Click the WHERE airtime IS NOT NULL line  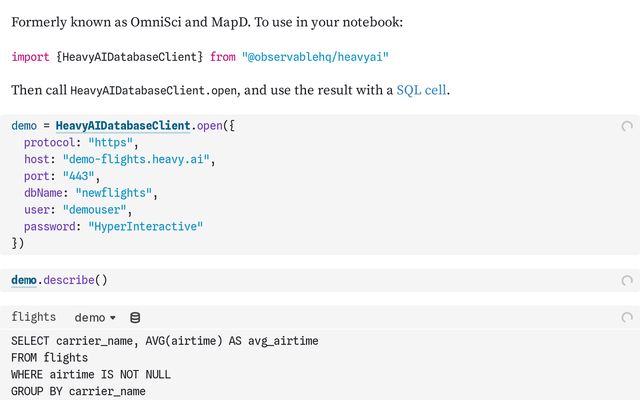point(91,374)
